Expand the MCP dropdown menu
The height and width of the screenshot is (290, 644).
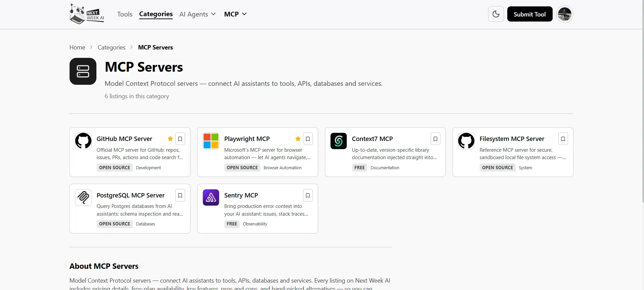pyautogui.click(x=235, y=14)
